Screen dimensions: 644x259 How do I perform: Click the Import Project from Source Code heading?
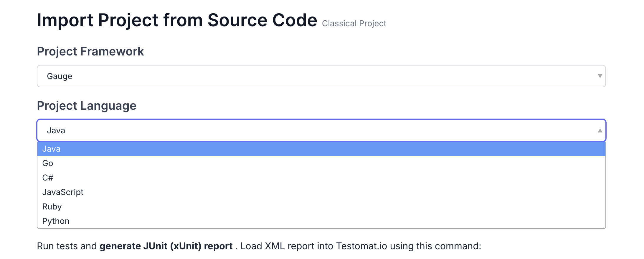pyautogui.click(x=177, y=20)
